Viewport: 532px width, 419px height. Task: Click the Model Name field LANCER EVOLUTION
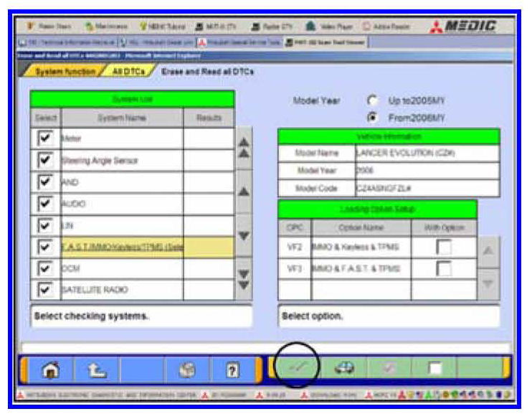click(427, 153)
